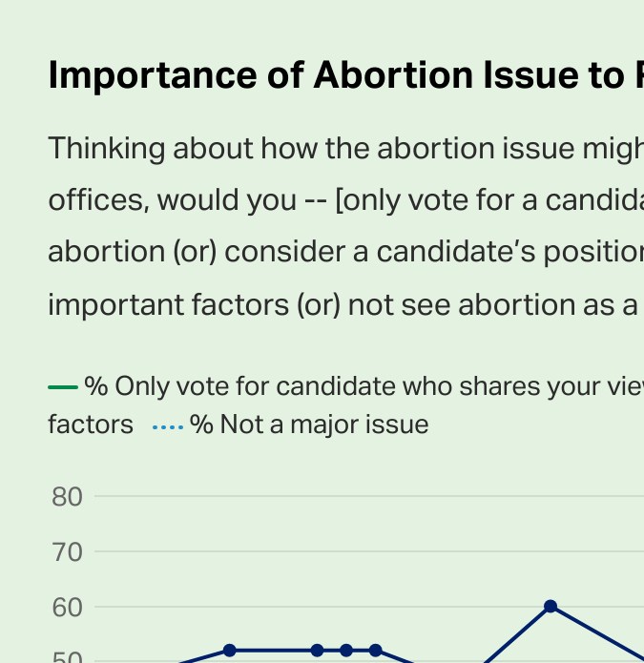This screenshot has width=644, height=663.
Task: Click the last of three adjacent data points
Action: 376,651
